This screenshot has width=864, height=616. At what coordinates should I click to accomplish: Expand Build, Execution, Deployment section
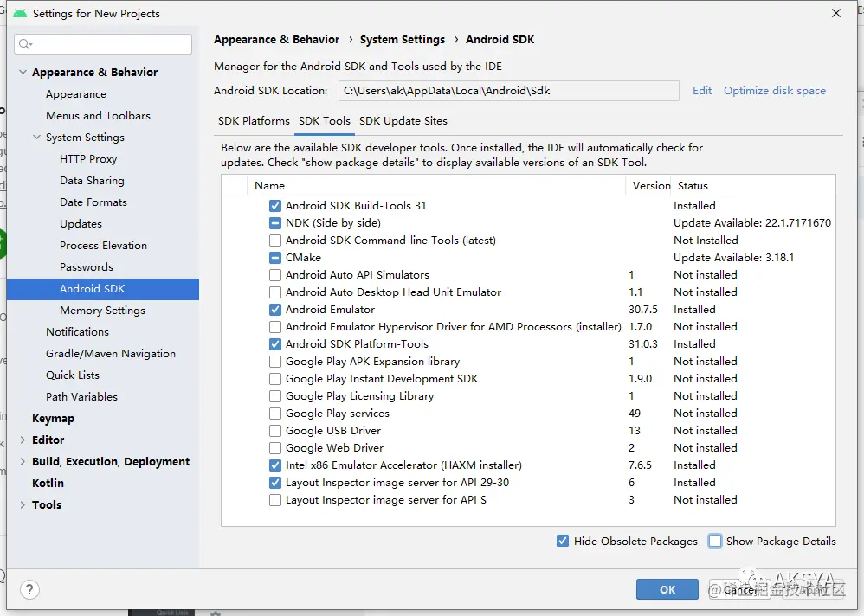[x=23, y=462]
